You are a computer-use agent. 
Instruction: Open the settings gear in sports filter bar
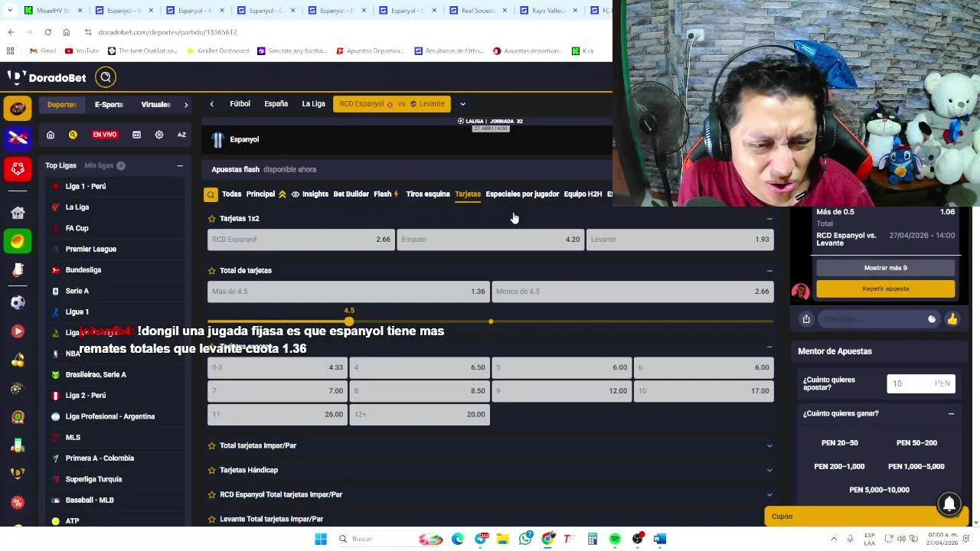[x=159, y=135]
